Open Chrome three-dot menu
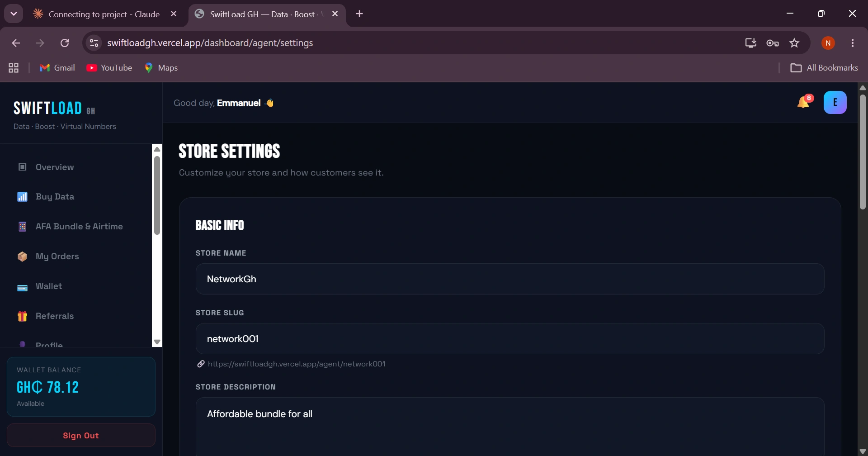Viewport: 868px width, 456px height. [x=853, y=43]
